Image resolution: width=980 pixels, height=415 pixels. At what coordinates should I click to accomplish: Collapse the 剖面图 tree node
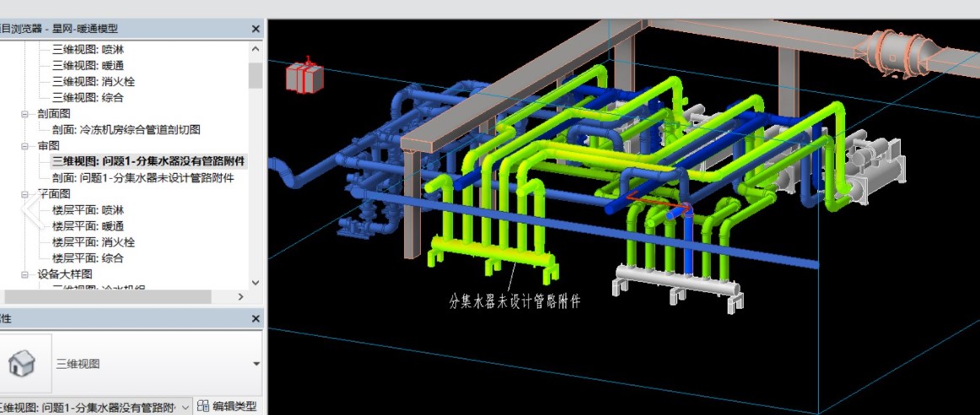coord(25,114)
